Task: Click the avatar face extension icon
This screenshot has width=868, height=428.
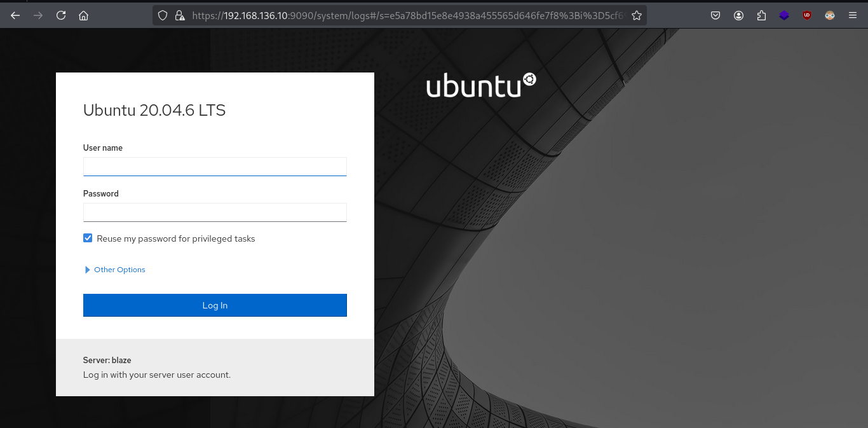Action: (x=830, y=15)
